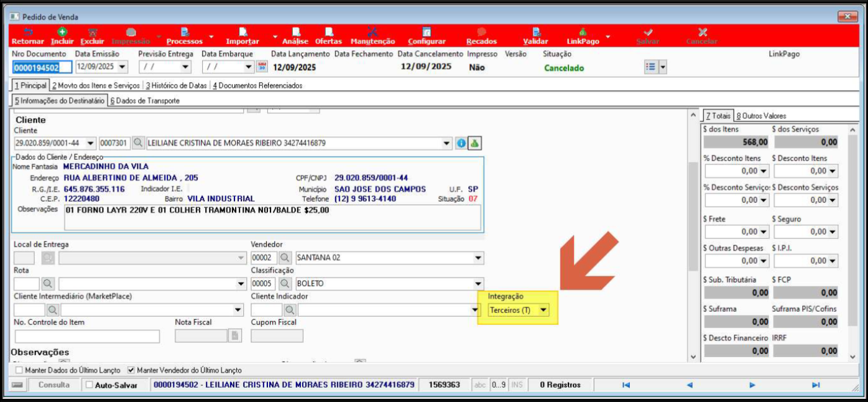Viewport: 868px width, 402px height.
Task: Expand the Integração Terceiros dropdown
Action: pos(543,310)
